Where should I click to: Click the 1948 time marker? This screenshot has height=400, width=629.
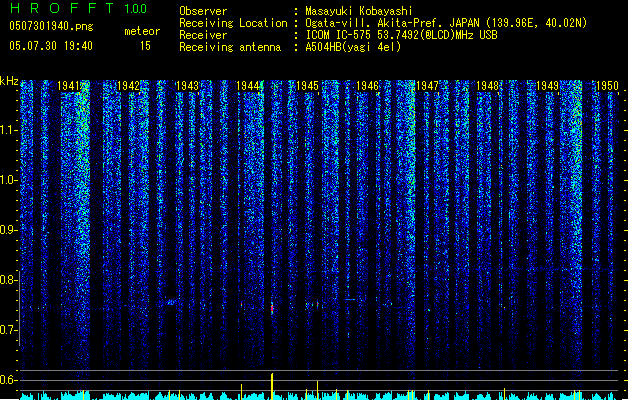487,86
